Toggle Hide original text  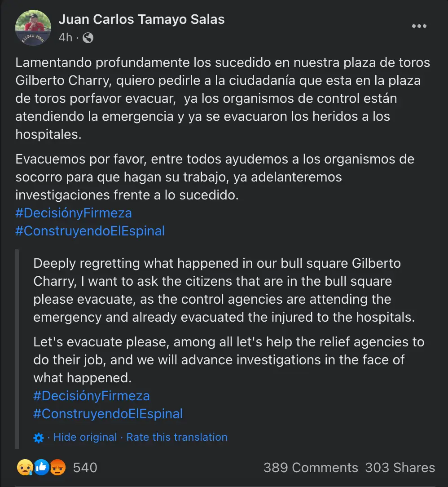[x=85, y=437]
